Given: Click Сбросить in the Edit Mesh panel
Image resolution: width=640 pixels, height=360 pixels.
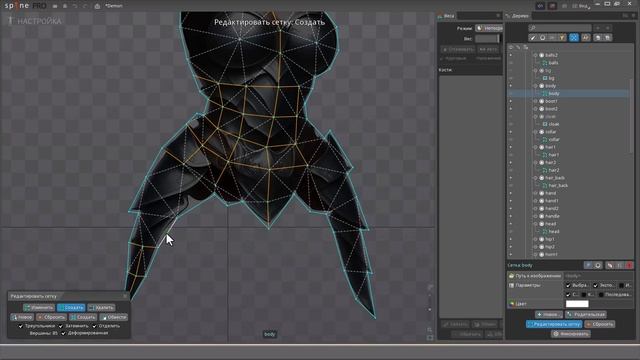Looking at the screenshot, I should [x=51, y=317].
